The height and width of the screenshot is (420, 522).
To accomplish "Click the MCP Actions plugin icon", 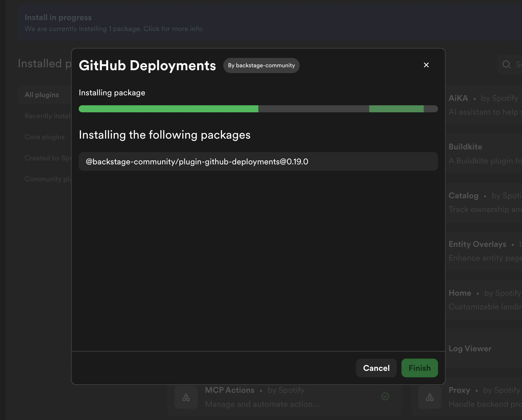I will [x=186, y=397].
